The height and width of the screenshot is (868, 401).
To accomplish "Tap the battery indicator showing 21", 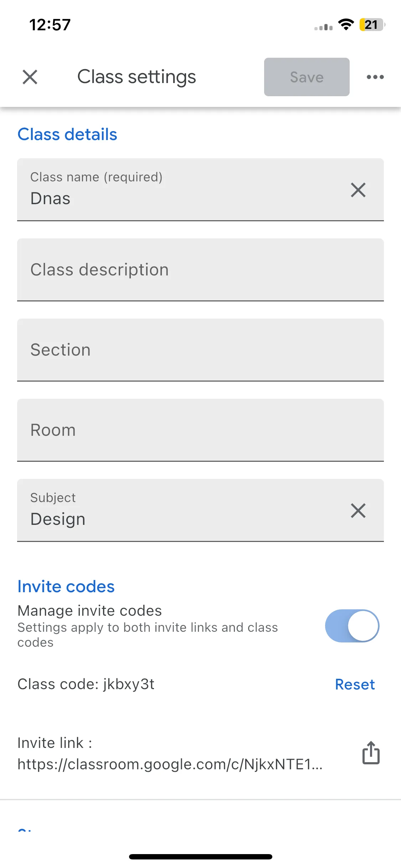I will [372, 25].
